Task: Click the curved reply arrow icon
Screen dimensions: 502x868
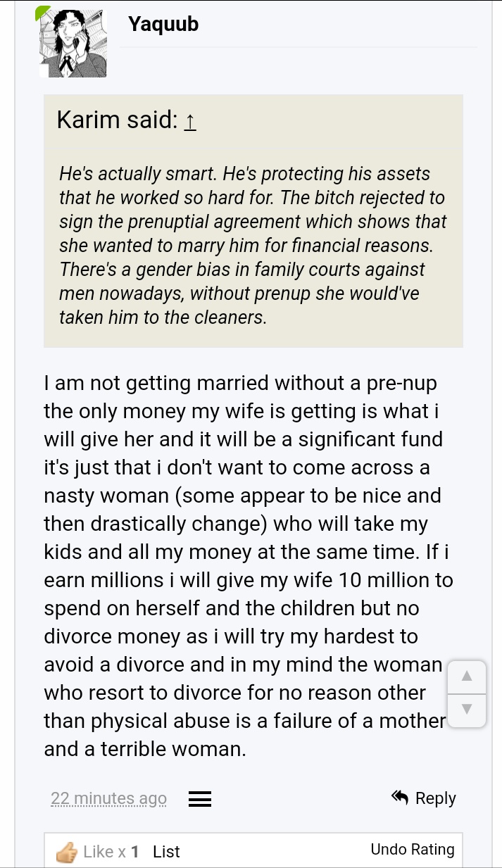Action: point(400,798)
